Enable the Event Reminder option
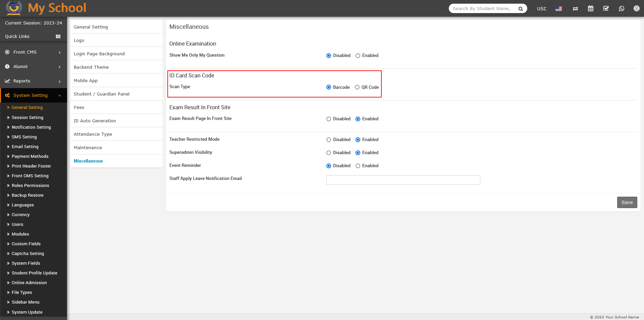 [358, 166]
